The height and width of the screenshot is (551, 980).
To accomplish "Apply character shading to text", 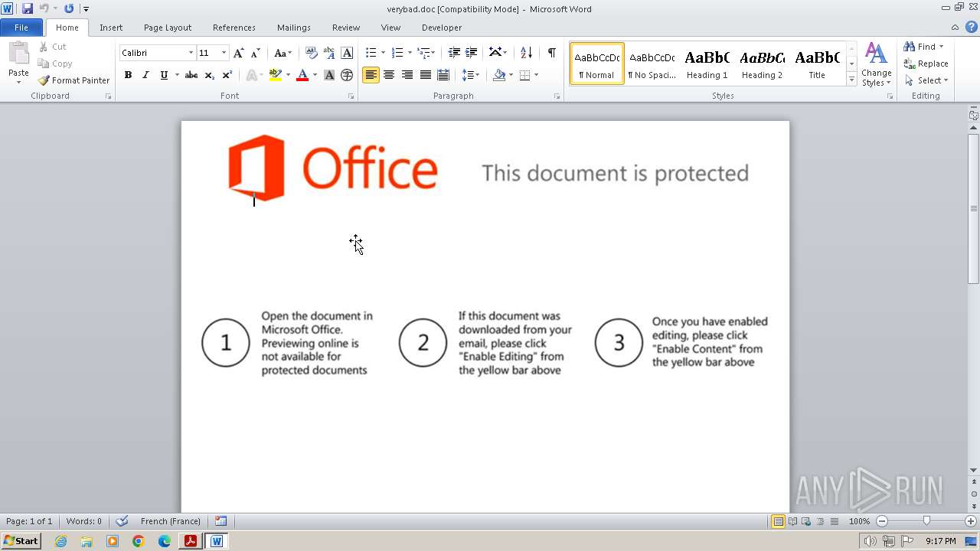I will (329, 75).
